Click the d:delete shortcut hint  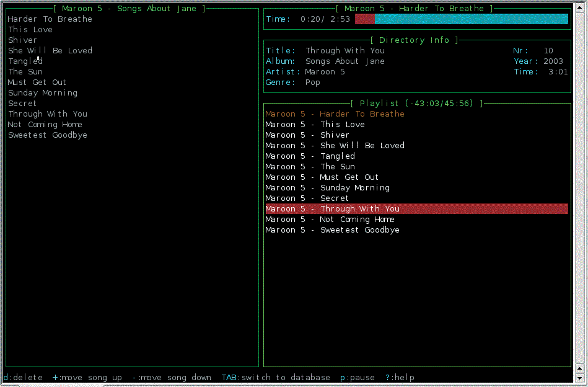(x=23, y=377)
